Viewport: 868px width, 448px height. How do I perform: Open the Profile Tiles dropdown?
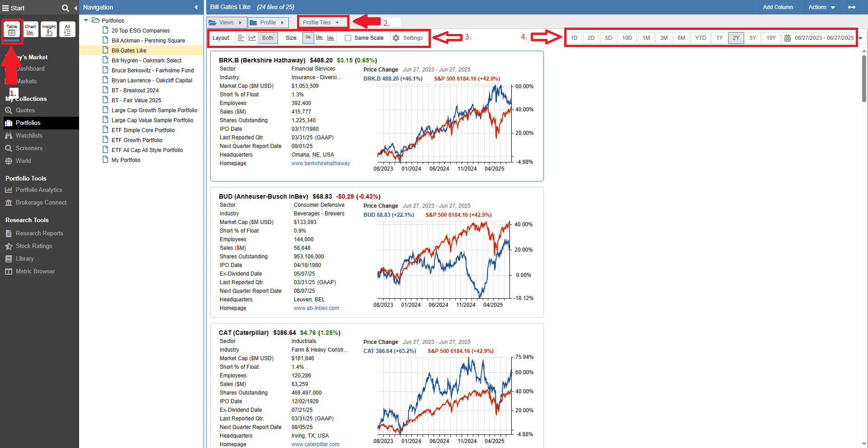[x=322, y=23]
